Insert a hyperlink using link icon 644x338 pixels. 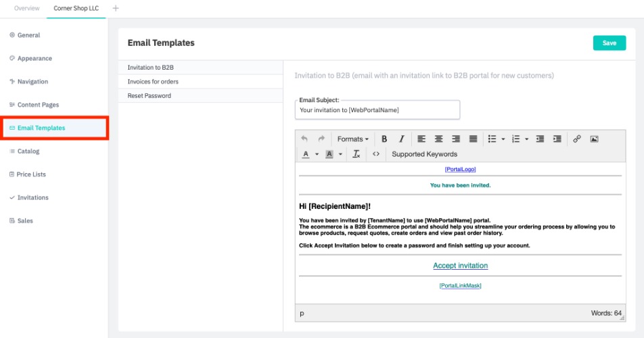[577, 139]
